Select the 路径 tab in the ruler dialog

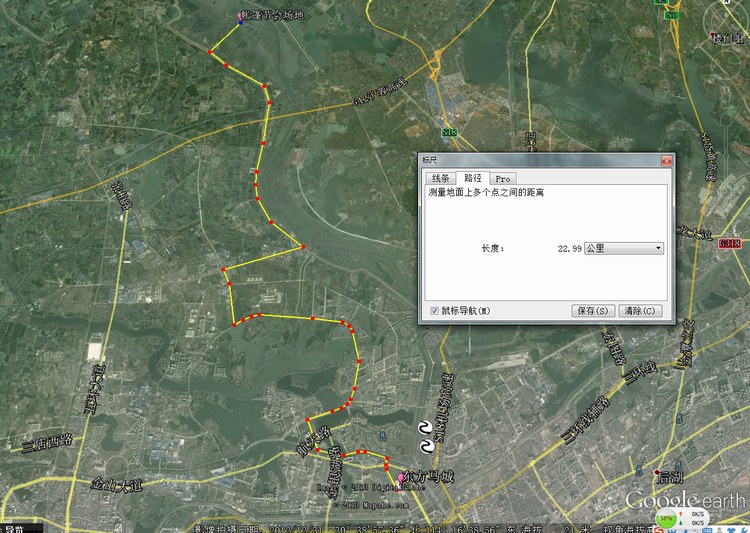tap(473, 178)
